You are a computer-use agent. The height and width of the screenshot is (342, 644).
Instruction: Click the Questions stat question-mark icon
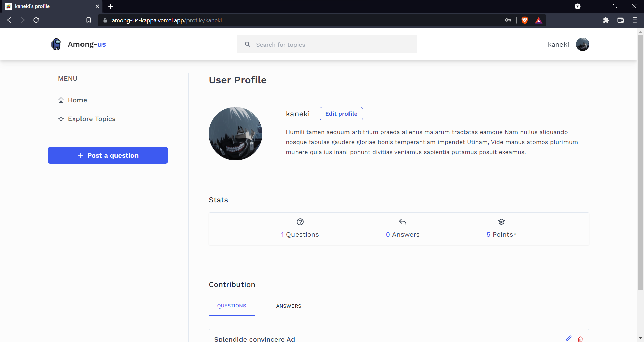pos(300,222)
